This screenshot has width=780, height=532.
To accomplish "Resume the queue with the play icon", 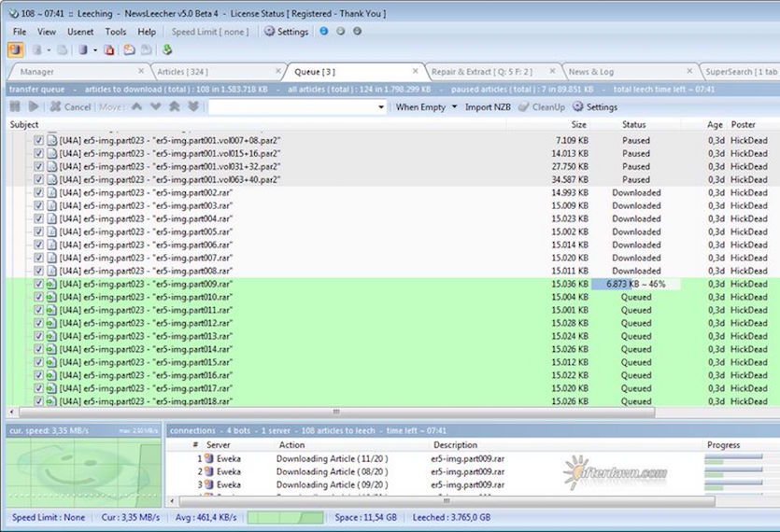I will pos(34,106).
